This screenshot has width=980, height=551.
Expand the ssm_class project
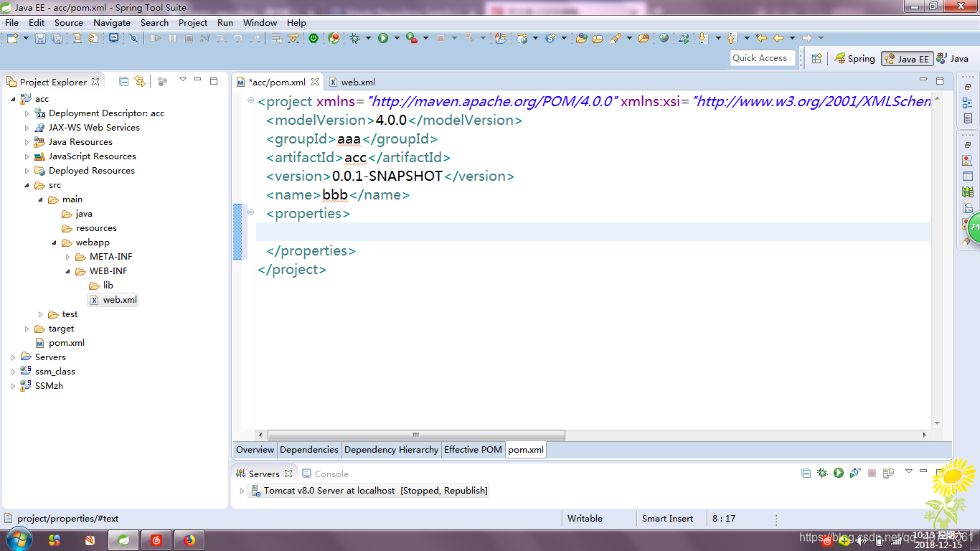tap(13, 372)
